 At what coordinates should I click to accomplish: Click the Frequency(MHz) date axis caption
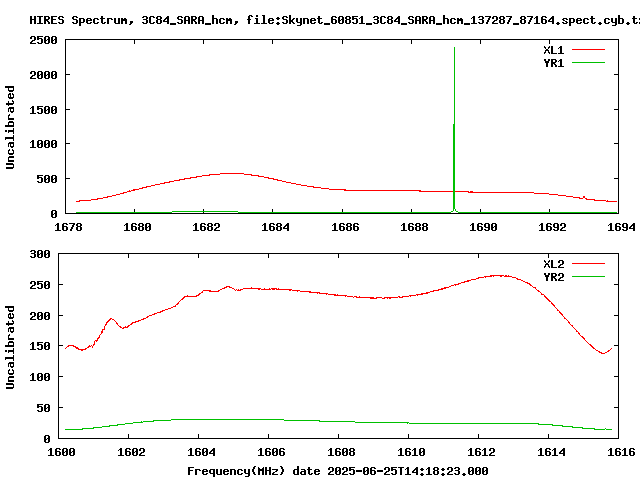[x=338, y=471]
